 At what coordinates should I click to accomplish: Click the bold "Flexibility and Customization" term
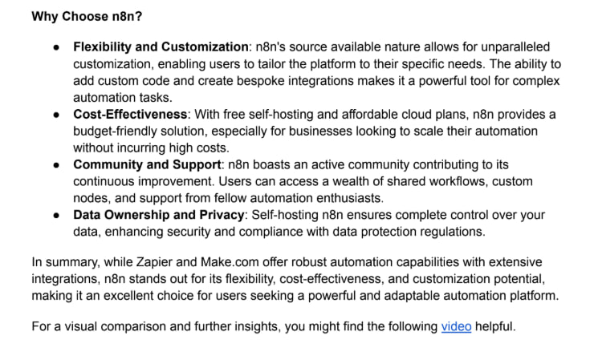pyautogui.click(x=161, y=47)
